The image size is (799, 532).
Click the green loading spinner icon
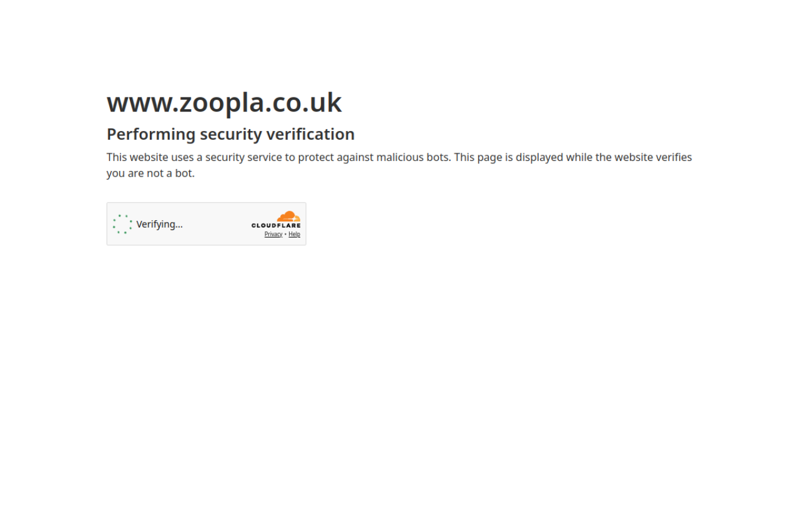[x=122, y=224]
